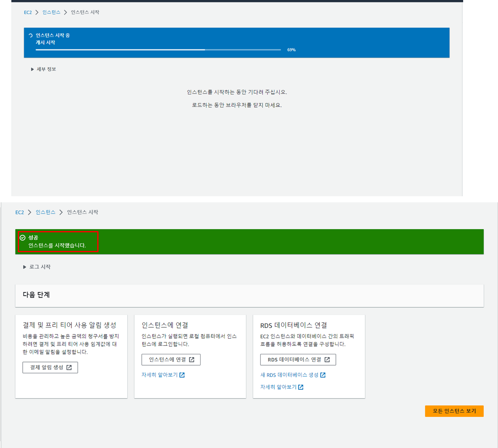Click 인스턴스를 시작하는 동안 기다려 주십시오 message
The width and height of the screenshot is (498, 448).
point(237,92)
